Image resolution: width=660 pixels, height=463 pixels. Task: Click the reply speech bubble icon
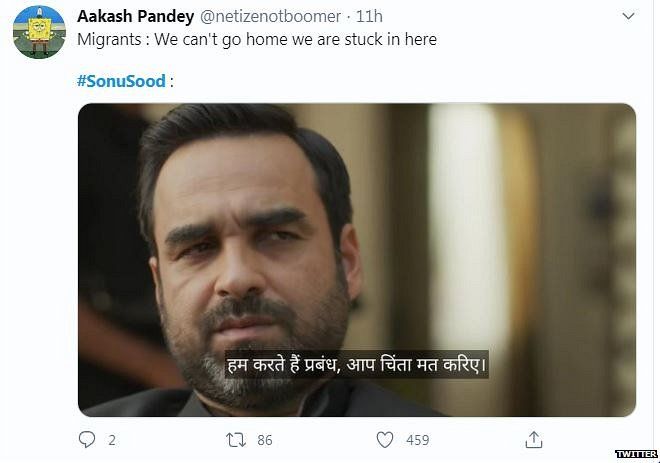(x=87, y=439)
